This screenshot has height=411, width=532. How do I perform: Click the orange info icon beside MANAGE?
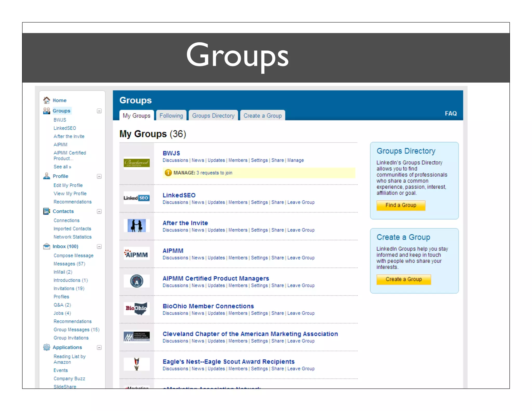pos(168,173)
